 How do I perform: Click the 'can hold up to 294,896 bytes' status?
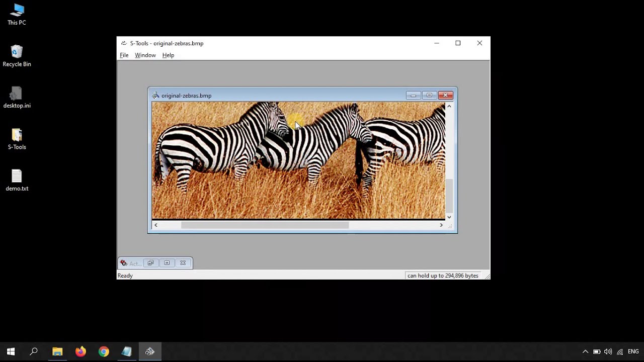point(443,276)
